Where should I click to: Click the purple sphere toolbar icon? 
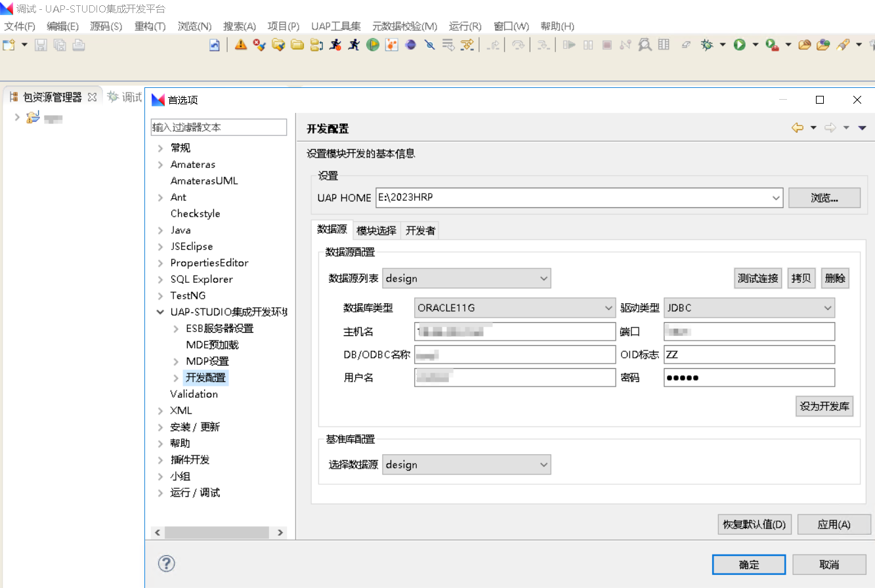[x=411, y=45]
